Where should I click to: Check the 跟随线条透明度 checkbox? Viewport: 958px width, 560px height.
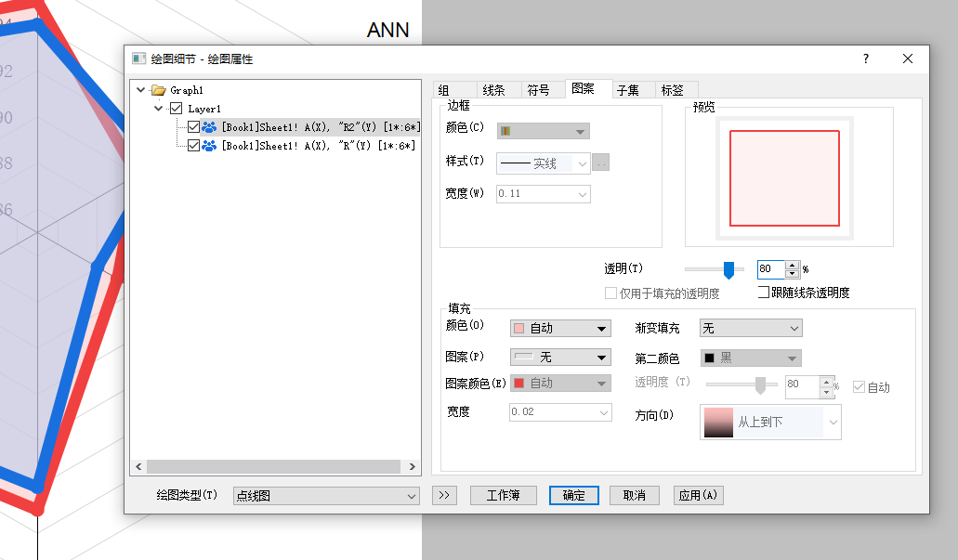click(x=764, y=293)
